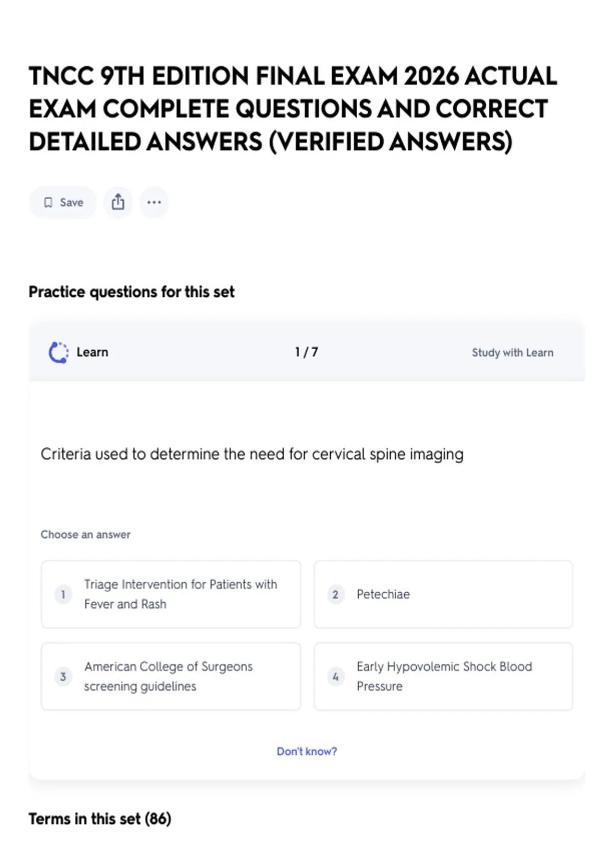
Task: Click the bookmark icon in Save button
Action: [48, 203]
